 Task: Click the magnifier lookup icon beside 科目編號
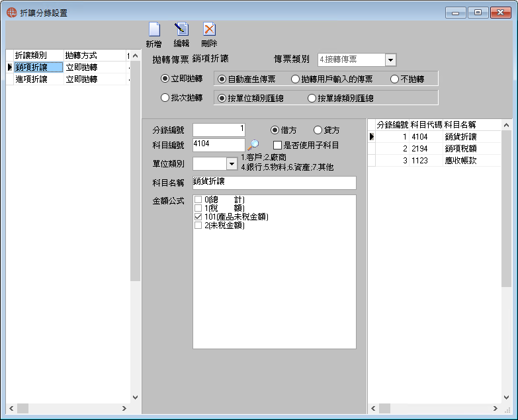(253, 145)
